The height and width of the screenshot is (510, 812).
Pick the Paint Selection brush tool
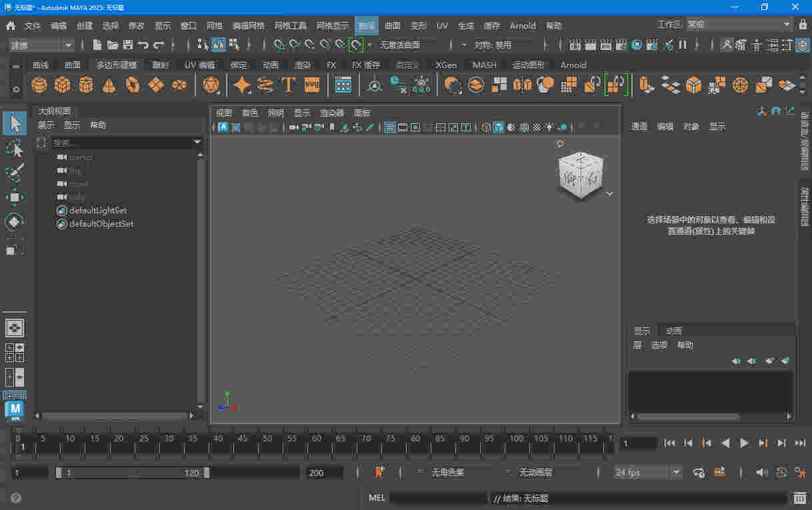pos(15,172)
